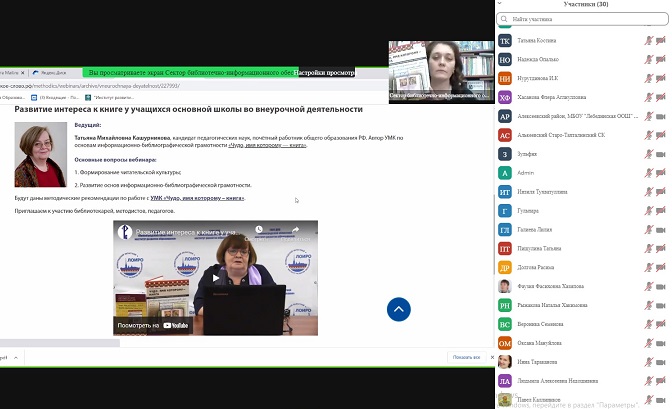Viewport: 672px width, 409px height.
Task: Close the downloads bar with the X
Action: (492, 357)
